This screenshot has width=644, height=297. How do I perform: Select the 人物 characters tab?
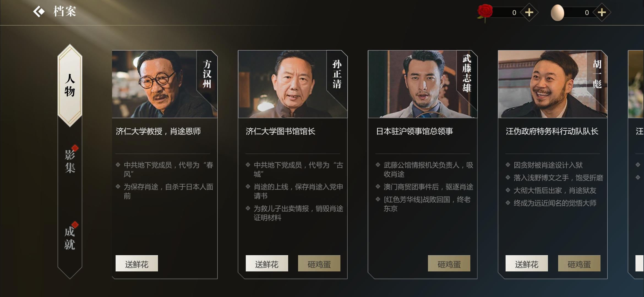(x=70, y=85)
